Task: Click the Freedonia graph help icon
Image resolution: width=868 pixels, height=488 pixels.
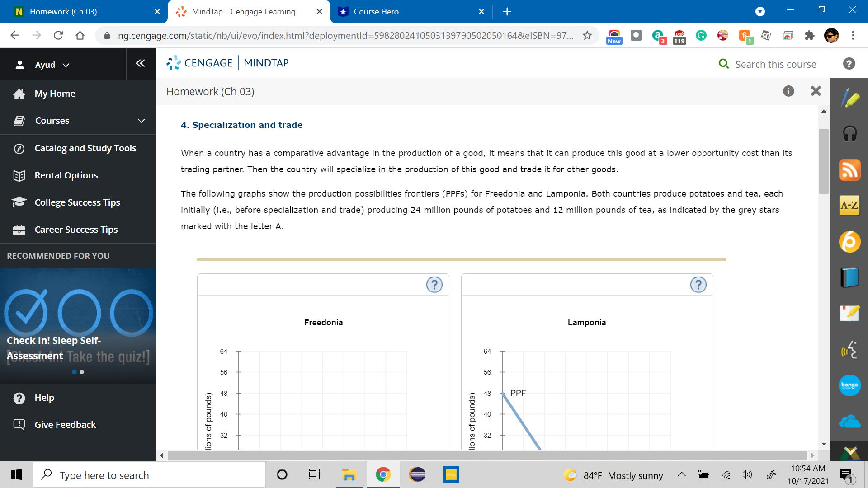Action: tap(434, 285)
